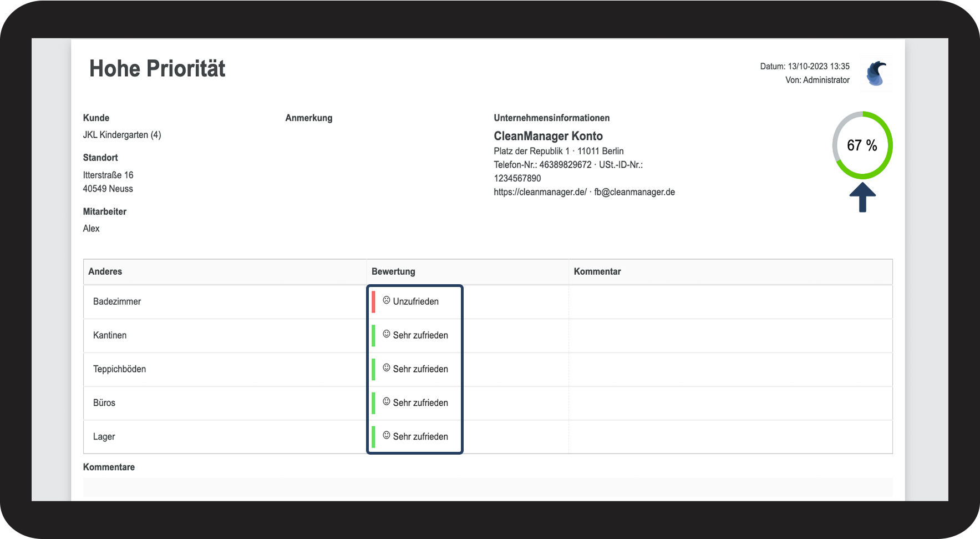Click the Datum 13/10-2023 13:35 text

[x=805, y=66]
